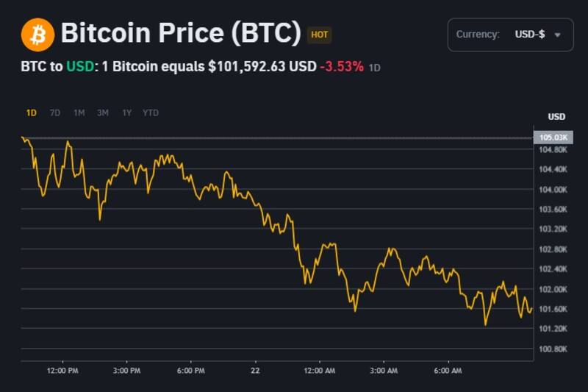Switch chart to 7D range
Viewport: 588px width, 392px height.
point(55,113)
